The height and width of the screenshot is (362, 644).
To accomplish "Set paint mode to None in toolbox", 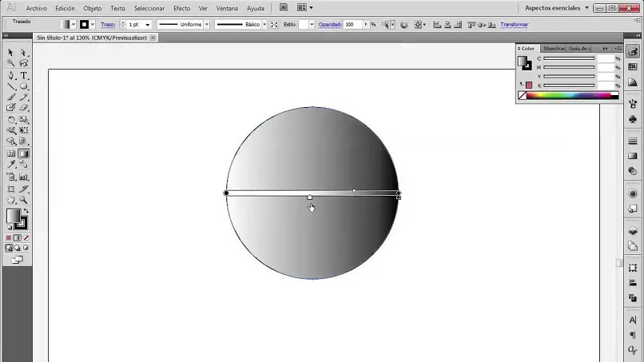I will coord(26,238).
